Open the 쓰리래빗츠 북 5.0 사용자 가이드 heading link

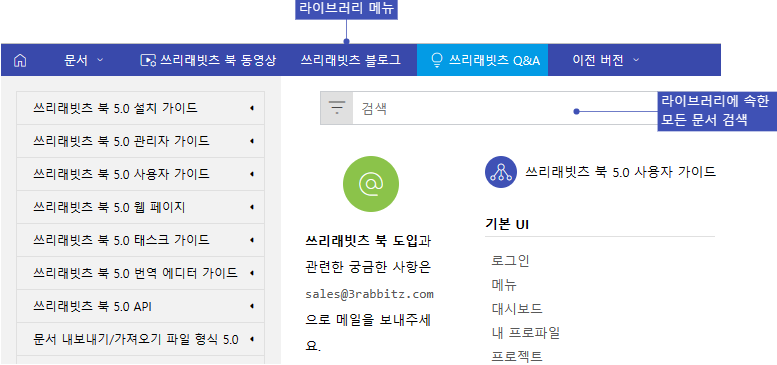tap(620, 172)
